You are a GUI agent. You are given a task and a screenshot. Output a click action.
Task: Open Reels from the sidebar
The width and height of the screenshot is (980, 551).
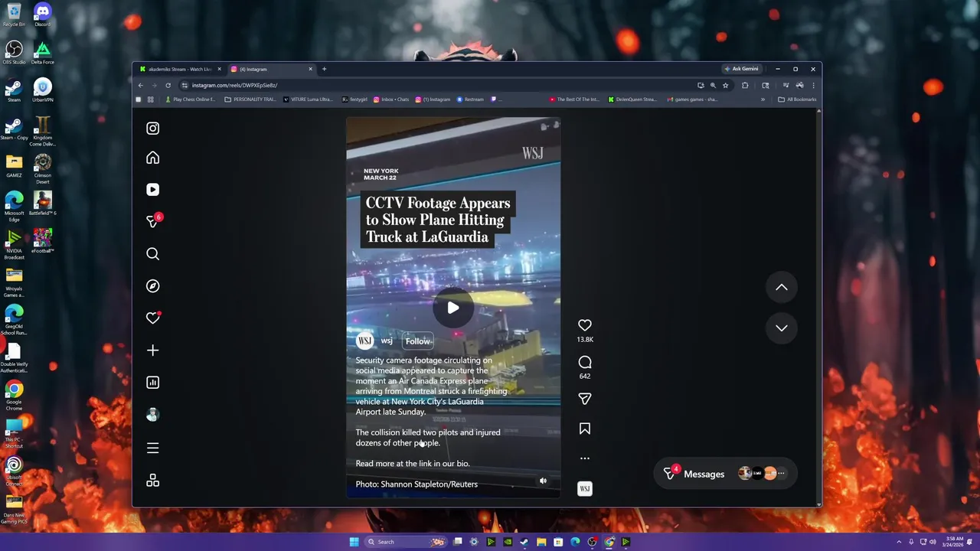153,190
